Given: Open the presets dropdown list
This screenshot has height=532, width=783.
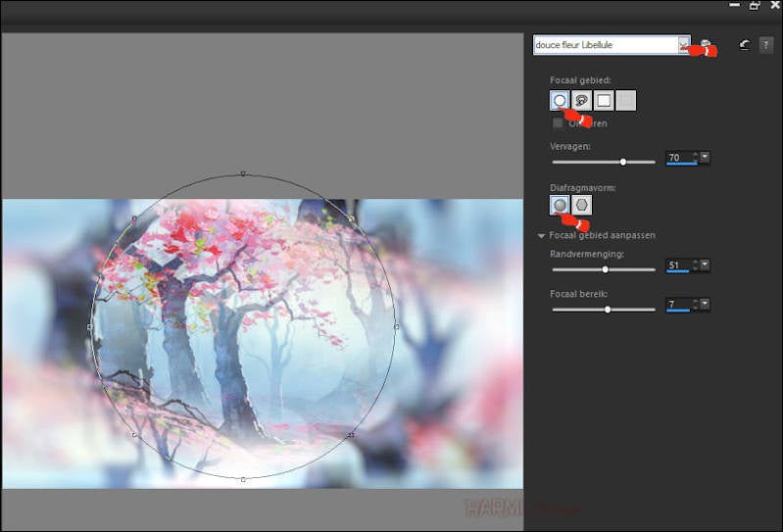Looking at the screenshot, I should (x=683, y=45).
